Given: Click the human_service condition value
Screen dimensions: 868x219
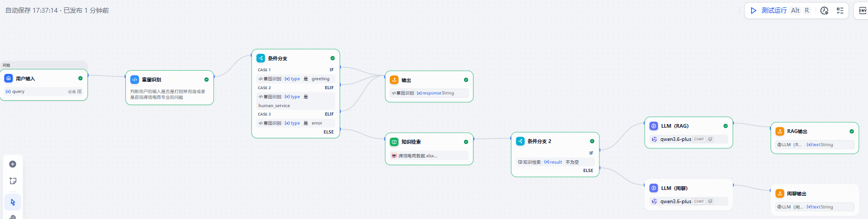Looking at the screenshot, I should tap(274, 106).
